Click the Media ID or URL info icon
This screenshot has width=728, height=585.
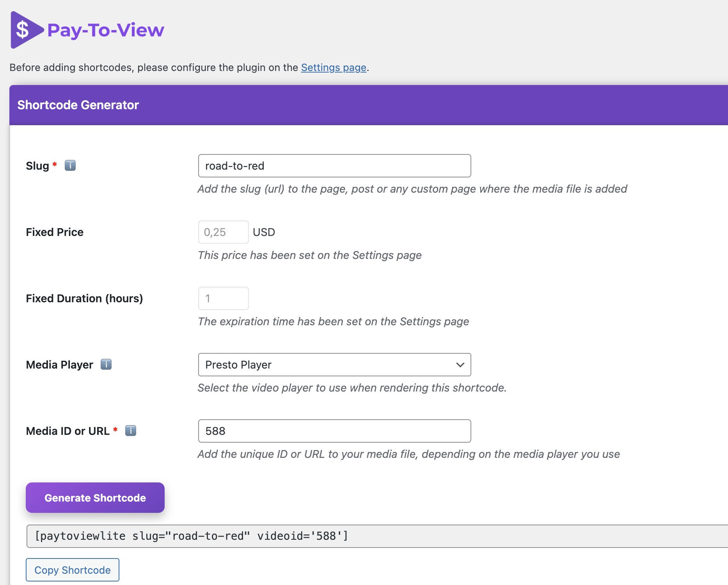pyautogui.click(x=131, y=431)
